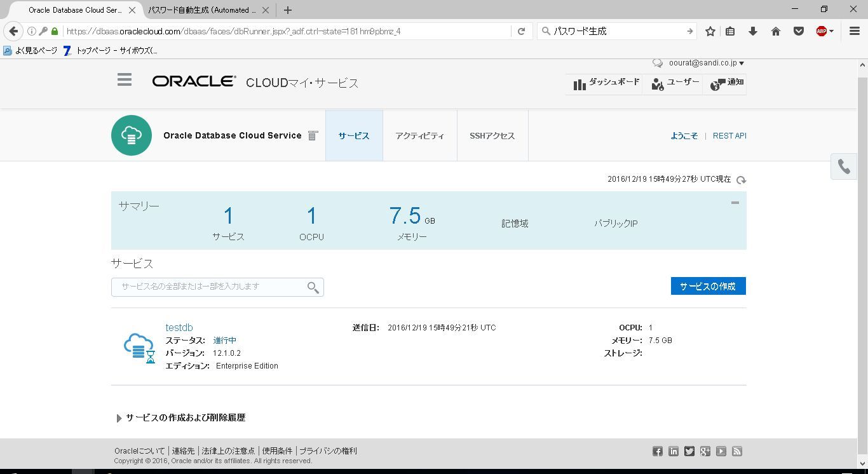Click the Enterprise Edition text
Image resolution: width=868 pixels, height=474 pixels.
pyautogui.click(x=247, y=366)
